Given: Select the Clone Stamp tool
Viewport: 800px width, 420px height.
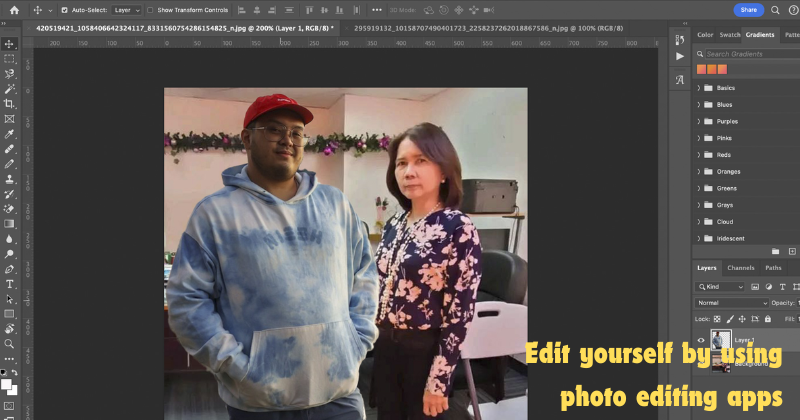Looking at the screenshot, I should pyautogui.click(x=9, y=179).
